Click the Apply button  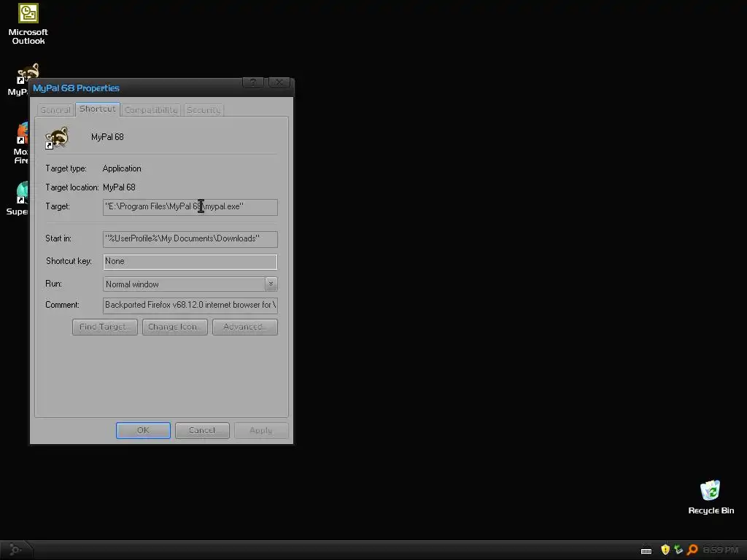261,430
